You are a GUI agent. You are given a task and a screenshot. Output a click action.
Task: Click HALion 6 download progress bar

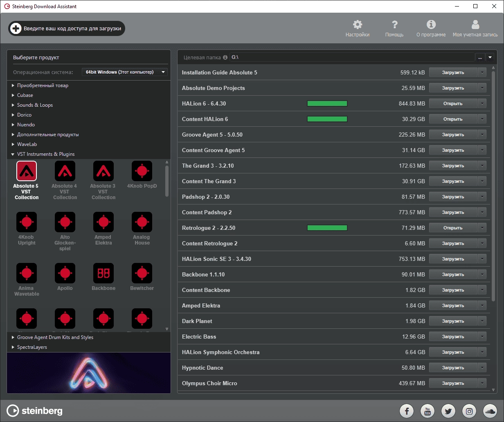327,103
